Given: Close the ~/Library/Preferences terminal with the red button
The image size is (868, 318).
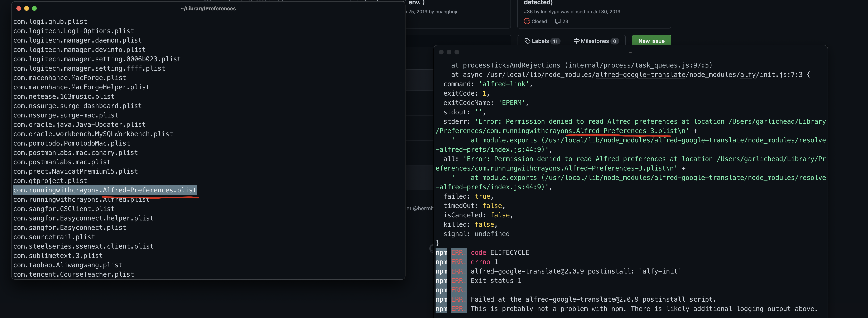Looking at the screenshot, I should 19,8.
